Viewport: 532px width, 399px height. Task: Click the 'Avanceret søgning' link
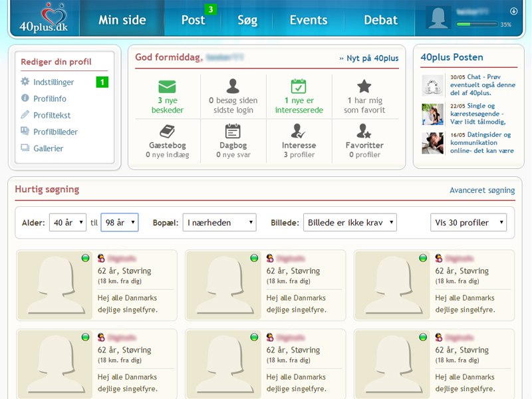tap(482, 190)
